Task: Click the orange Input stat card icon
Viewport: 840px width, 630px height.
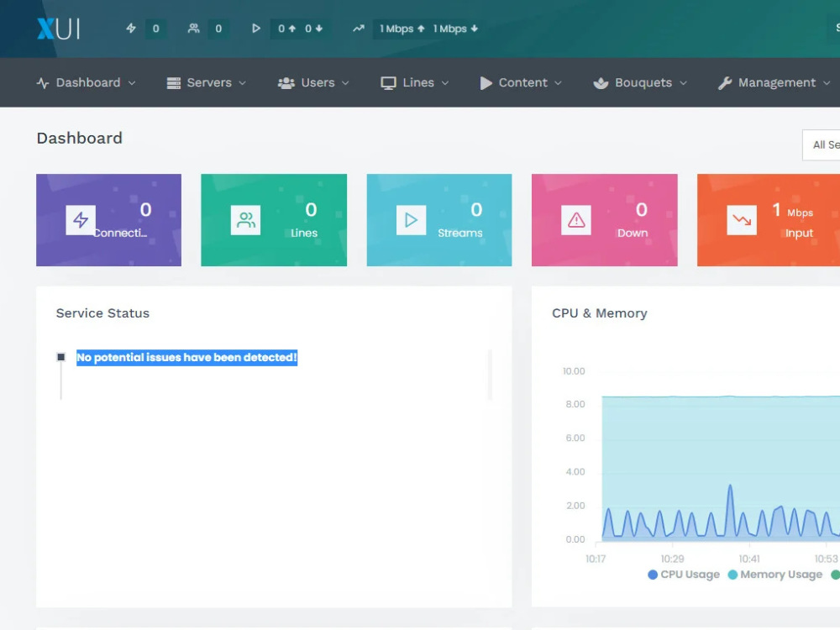Action: 741,219
